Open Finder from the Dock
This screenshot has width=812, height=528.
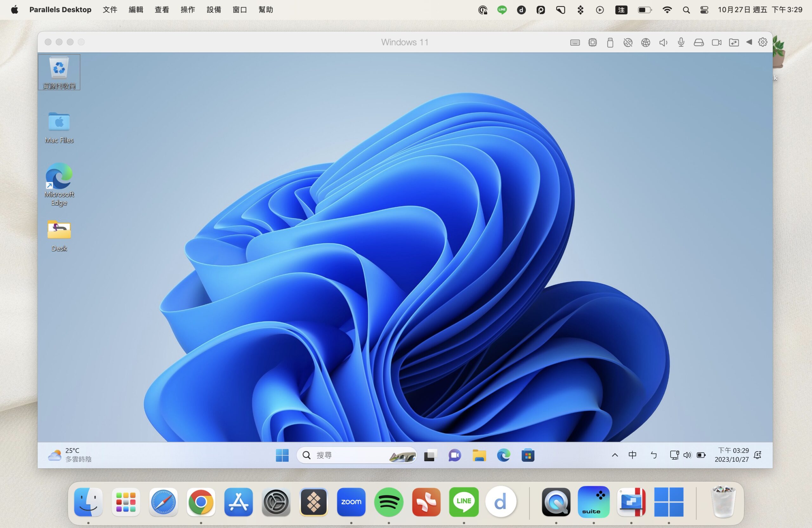click(x=88, y=502)
